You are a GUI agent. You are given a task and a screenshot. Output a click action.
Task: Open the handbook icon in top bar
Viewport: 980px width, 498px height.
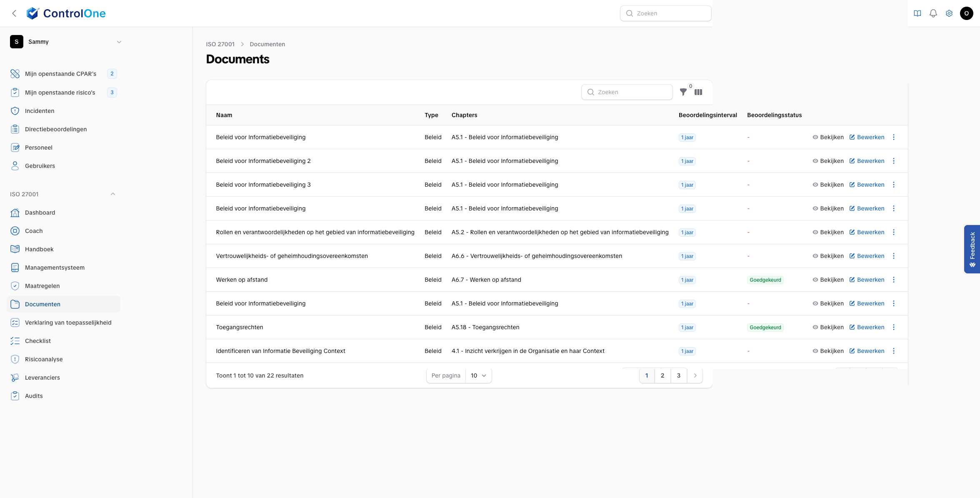[917, 13]
